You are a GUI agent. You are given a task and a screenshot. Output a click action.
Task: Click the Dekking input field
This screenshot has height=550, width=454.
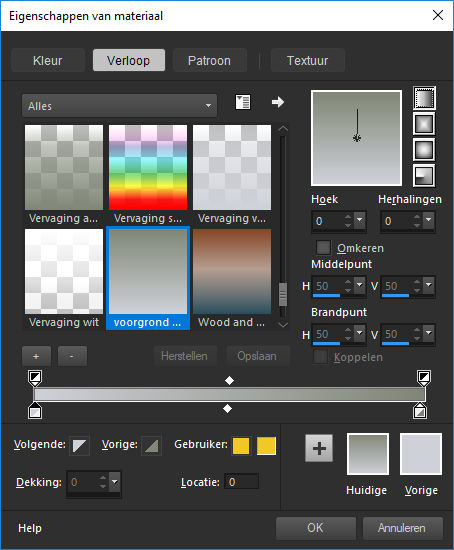coord(82,482)
